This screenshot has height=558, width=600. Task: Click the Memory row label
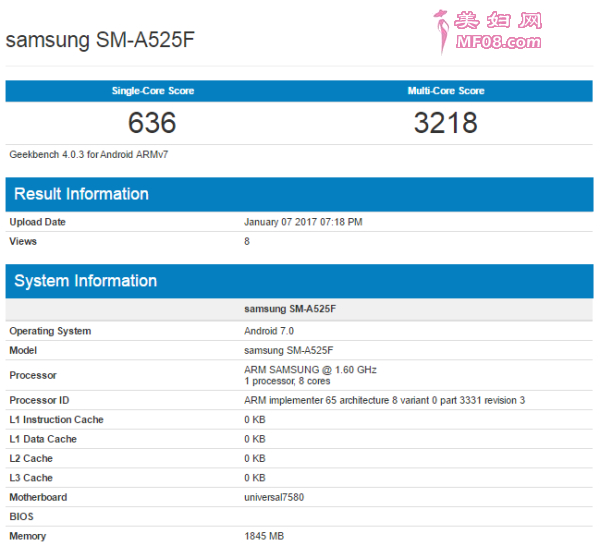coord(28,536)
